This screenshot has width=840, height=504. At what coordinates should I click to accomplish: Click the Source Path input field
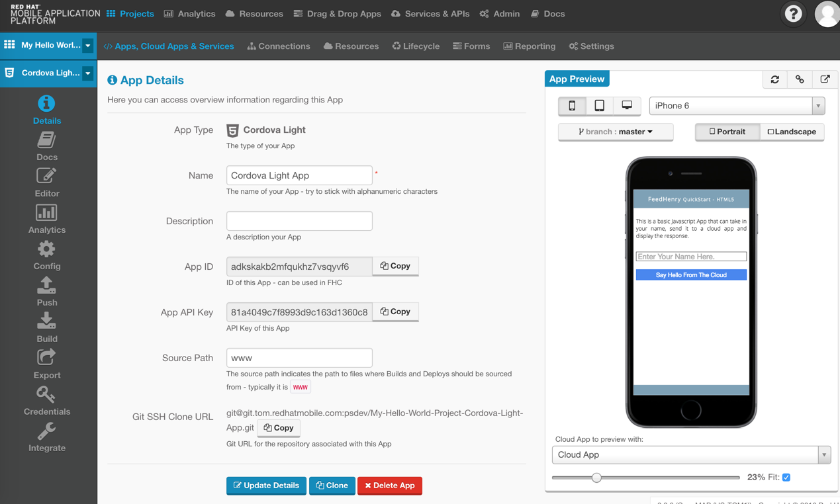(x=299, y=358)
